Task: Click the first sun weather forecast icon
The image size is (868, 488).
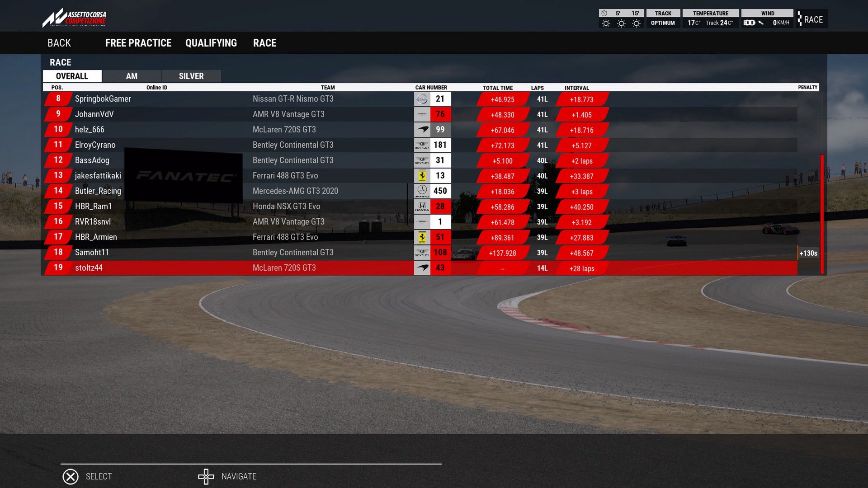Action: tap(606, 23)
